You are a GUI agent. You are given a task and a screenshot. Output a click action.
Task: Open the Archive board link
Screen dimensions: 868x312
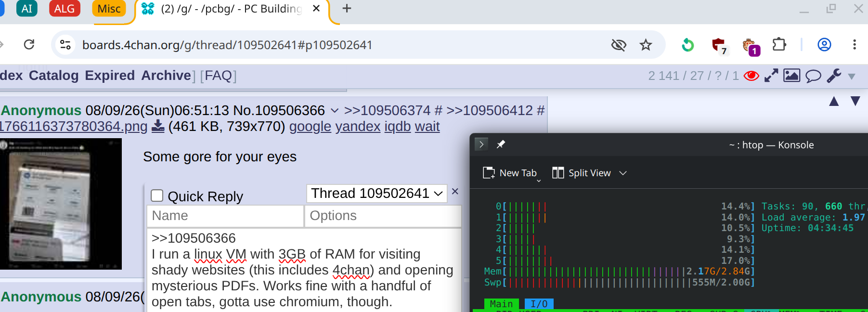coord(166,76)
